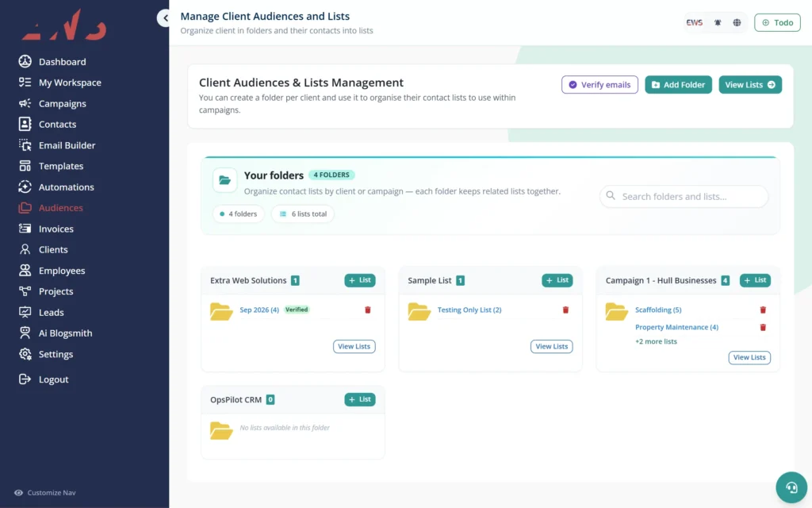
Task: Click the Verify emails button
Action: click(x=599, y=84)
